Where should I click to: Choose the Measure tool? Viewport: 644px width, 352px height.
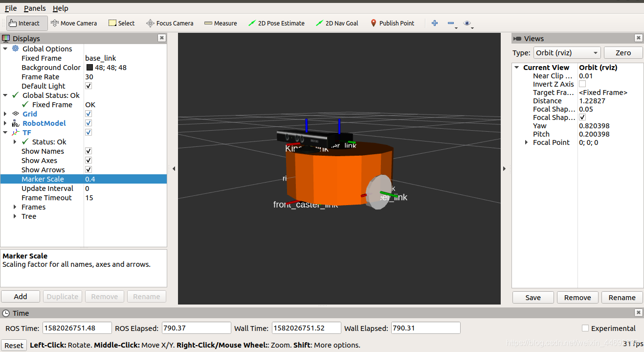[221, 23]
